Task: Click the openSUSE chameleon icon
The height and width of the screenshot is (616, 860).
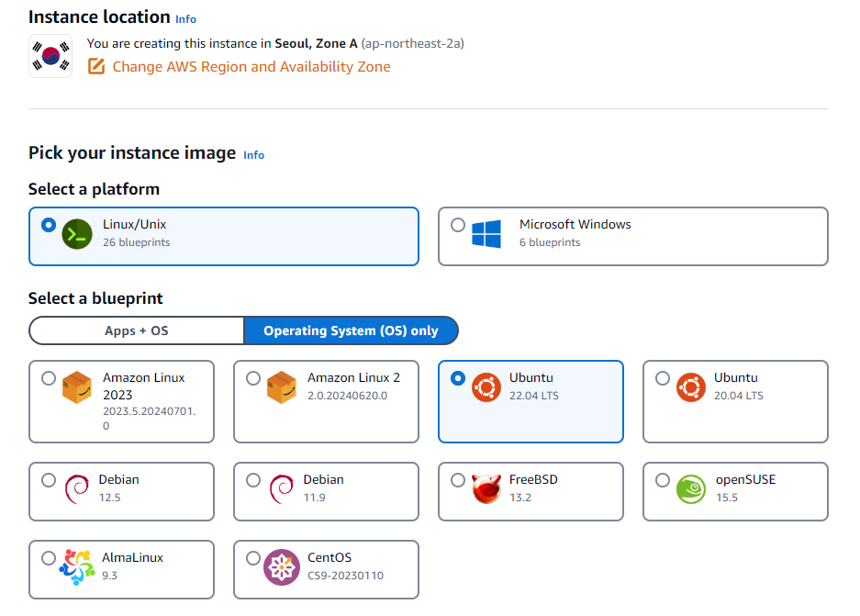Action: [691, 488]
